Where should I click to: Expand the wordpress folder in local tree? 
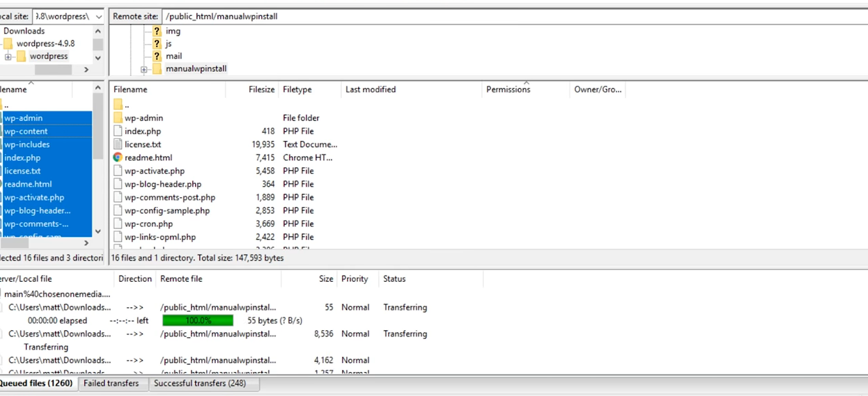click(8, 57)
